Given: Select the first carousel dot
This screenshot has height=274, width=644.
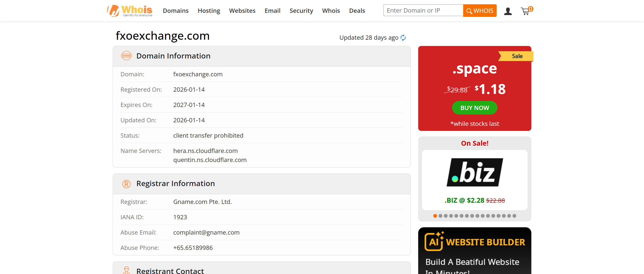Looking at the screenshot, I should click(x=435, y=216).
